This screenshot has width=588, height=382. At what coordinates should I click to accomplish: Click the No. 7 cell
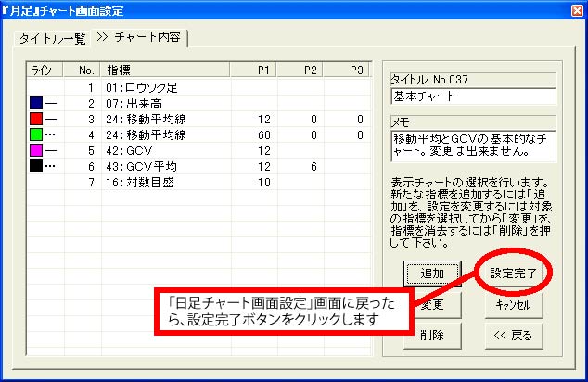[91, 182]
